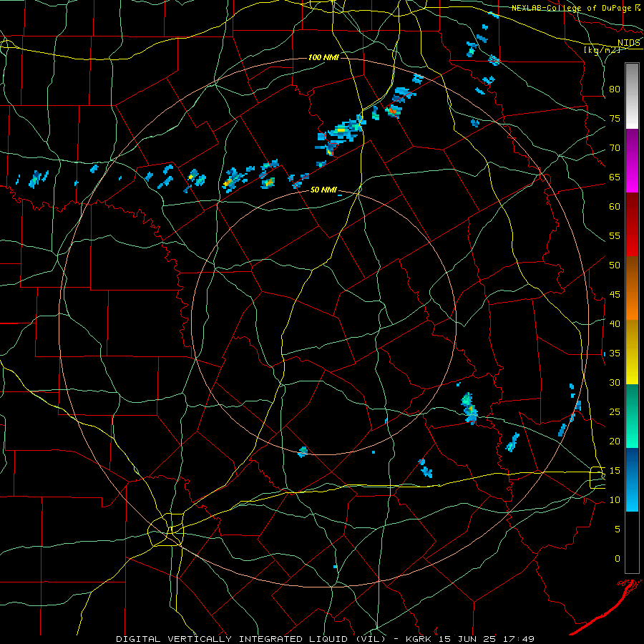Select the 0 value on the VIL scale

[x=618, y=559]
